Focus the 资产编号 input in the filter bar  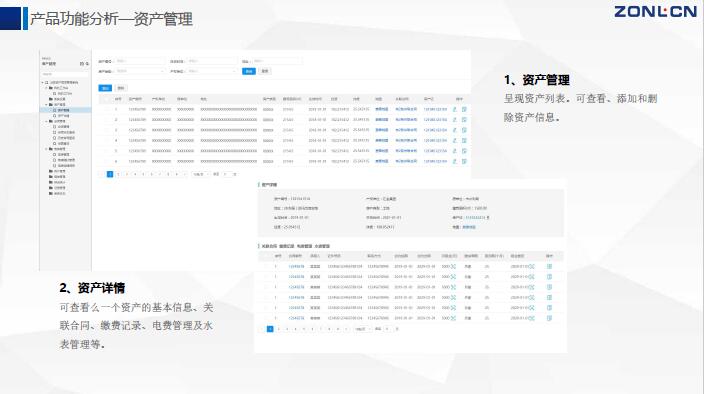[140, 61]
